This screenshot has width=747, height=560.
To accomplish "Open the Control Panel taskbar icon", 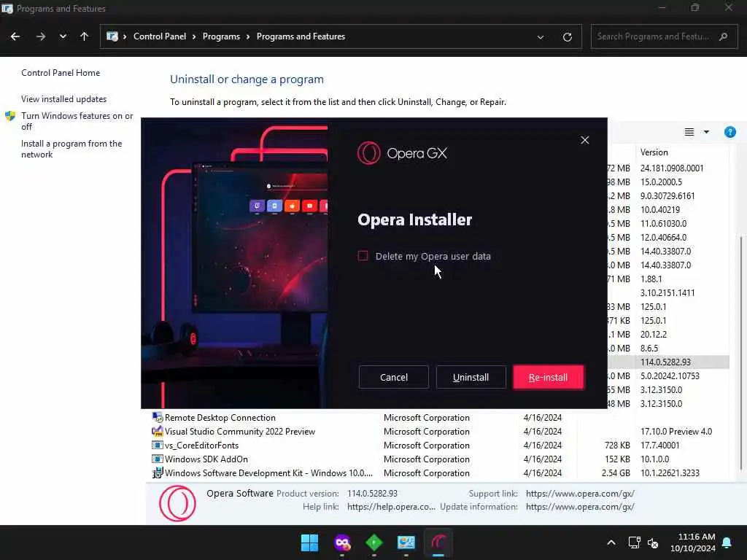I will (x=406, y=542).
